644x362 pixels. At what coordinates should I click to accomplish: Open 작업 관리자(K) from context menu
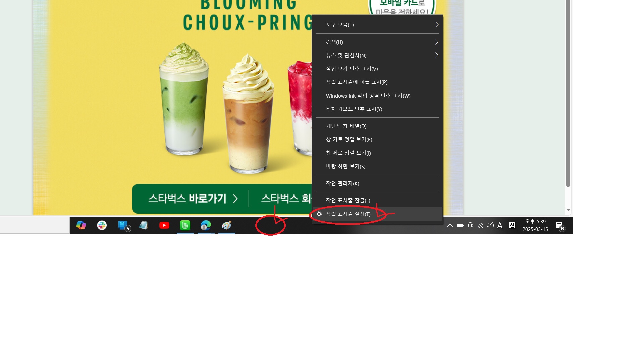point(342,183)
